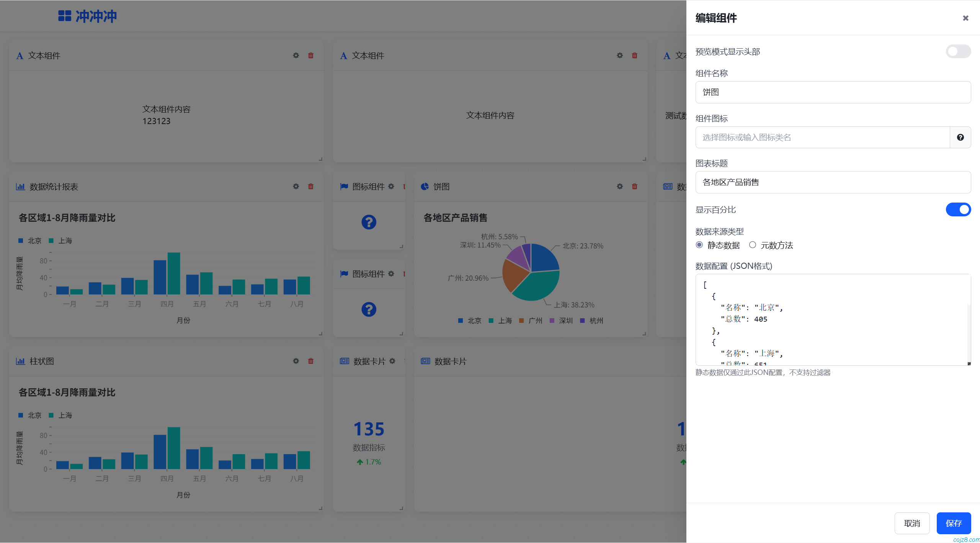Click the pie chart icon beside 饼图 title
The image size is (980, 543).
425,186
